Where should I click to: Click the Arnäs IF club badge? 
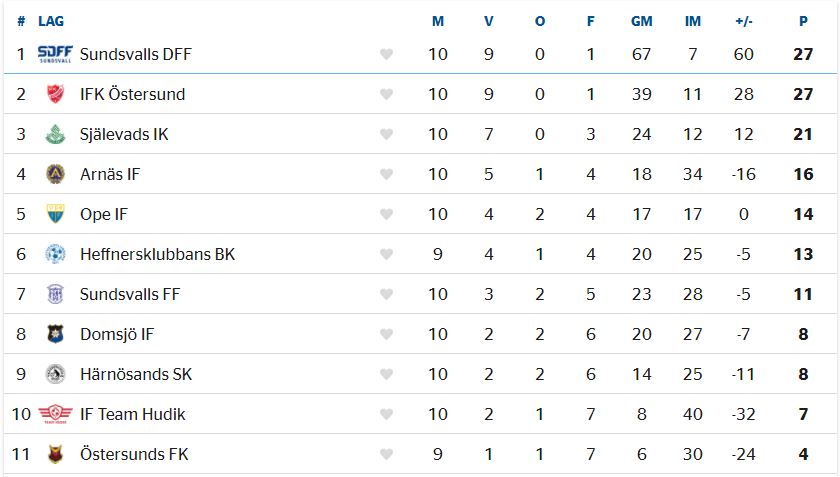(55, 174)
